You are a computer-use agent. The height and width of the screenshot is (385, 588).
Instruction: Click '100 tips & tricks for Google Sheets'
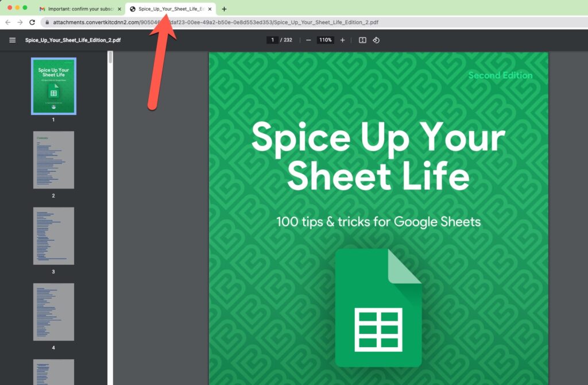378,222
